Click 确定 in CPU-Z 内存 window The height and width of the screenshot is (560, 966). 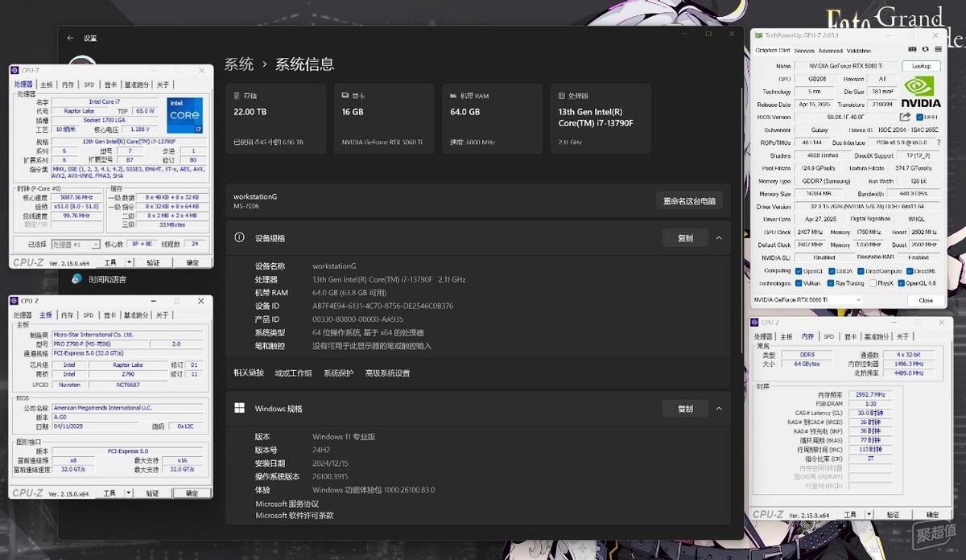932,514
